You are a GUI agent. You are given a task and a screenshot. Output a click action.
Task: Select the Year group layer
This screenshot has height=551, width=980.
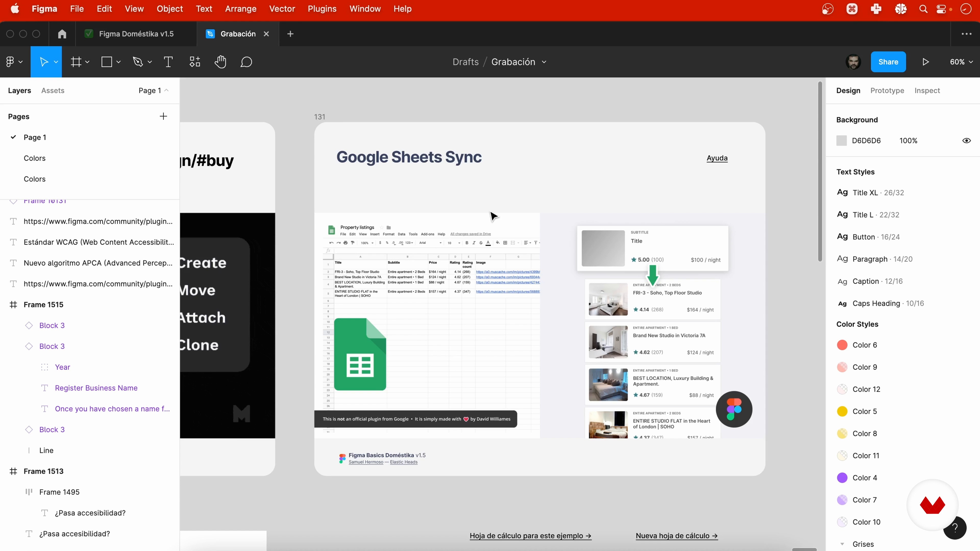pyautogui.click(x=62, y=367)
